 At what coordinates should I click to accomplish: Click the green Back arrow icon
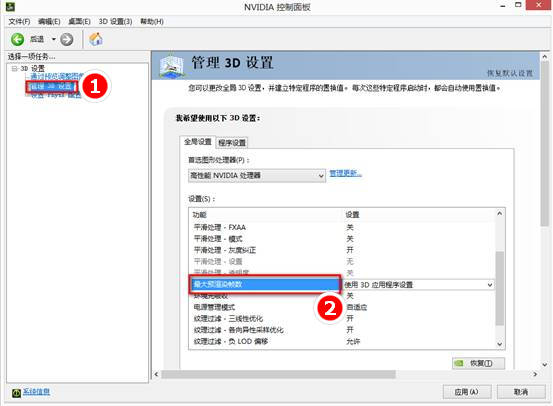point(17,40)
